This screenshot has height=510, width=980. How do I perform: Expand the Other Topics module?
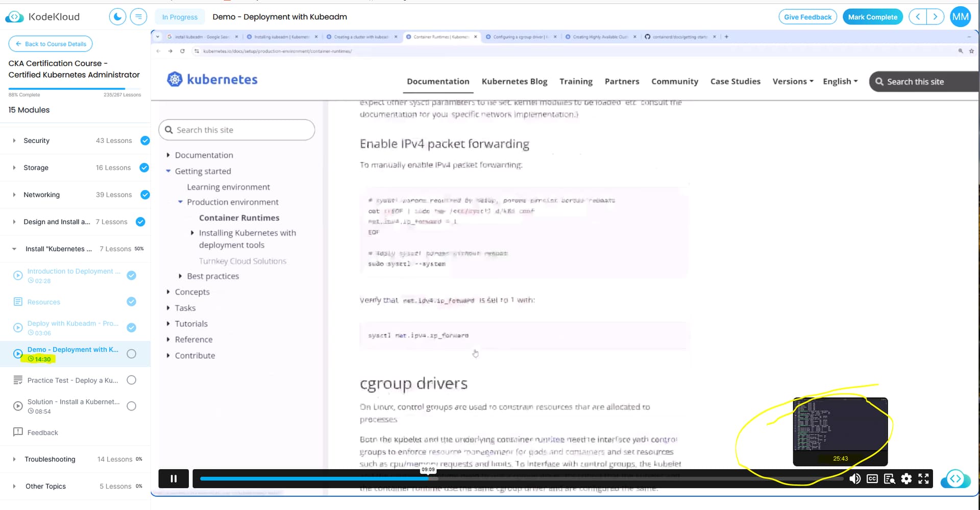click(14, 486)
